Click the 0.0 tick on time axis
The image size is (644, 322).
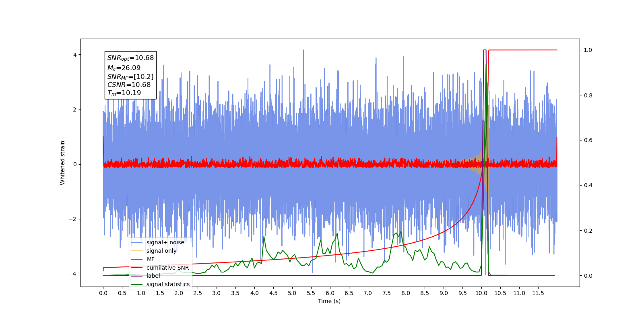tap(103, 293)
